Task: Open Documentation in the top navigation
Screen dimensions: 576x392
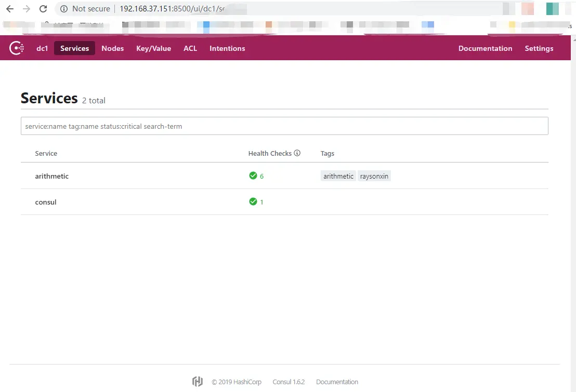Action: pyautogui.click(x=485, y=48)
